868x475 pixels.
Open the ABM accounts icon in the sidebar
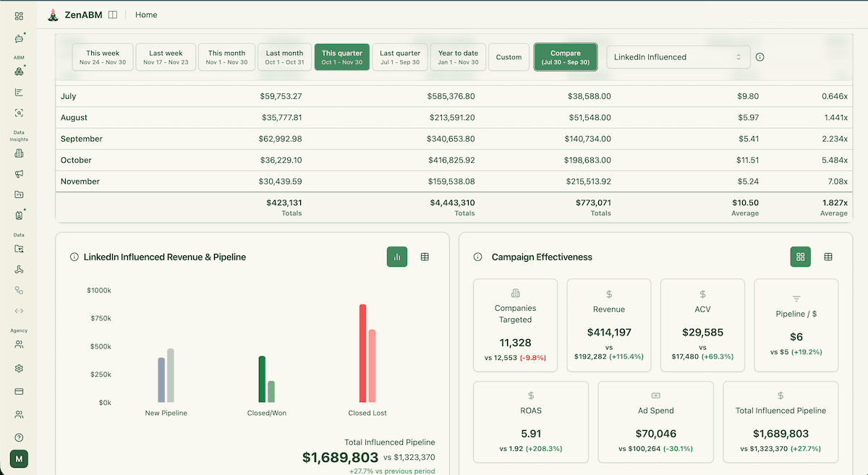tap(19, 72)
